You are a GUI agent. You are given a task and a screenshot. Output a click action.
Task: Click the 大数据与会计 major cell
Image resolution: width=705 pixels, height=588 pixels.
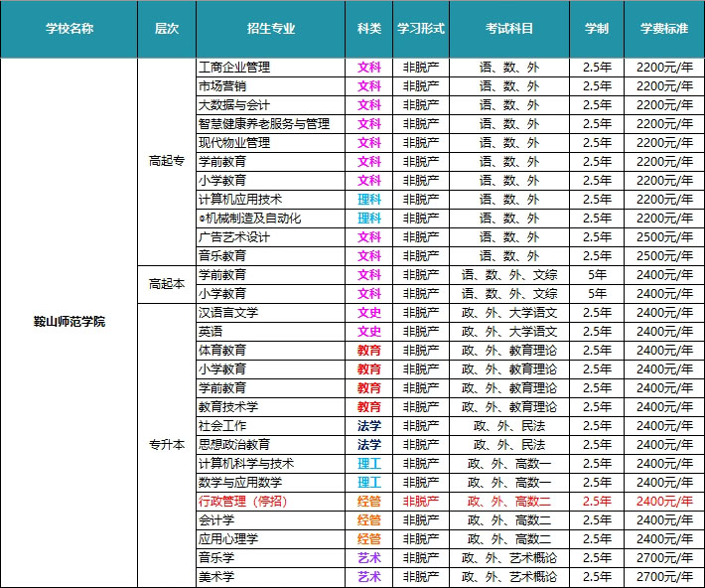[271, 105]
